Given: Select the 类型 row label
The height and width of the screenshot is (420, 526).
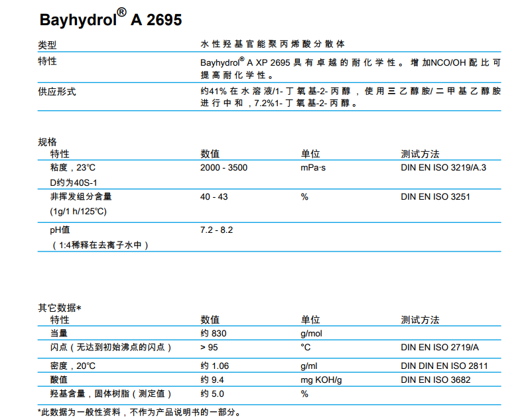Looking at the screenshot, I should [x=48, y=45].
